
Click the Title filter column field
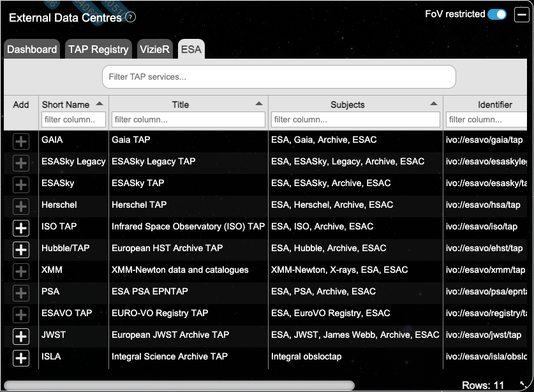point(188,120)
